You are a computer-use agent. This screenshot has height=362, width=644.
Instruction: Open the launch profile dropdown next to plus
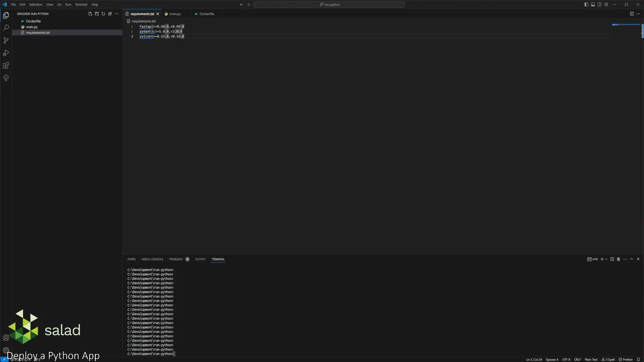(606, 259)
